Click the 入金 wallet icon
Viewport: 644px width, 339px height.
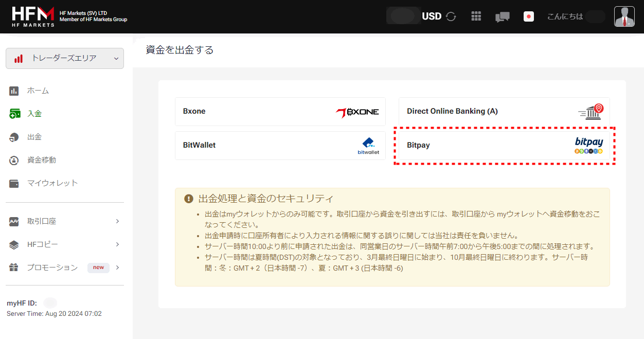pyautogui.click(x=15, y=114)
